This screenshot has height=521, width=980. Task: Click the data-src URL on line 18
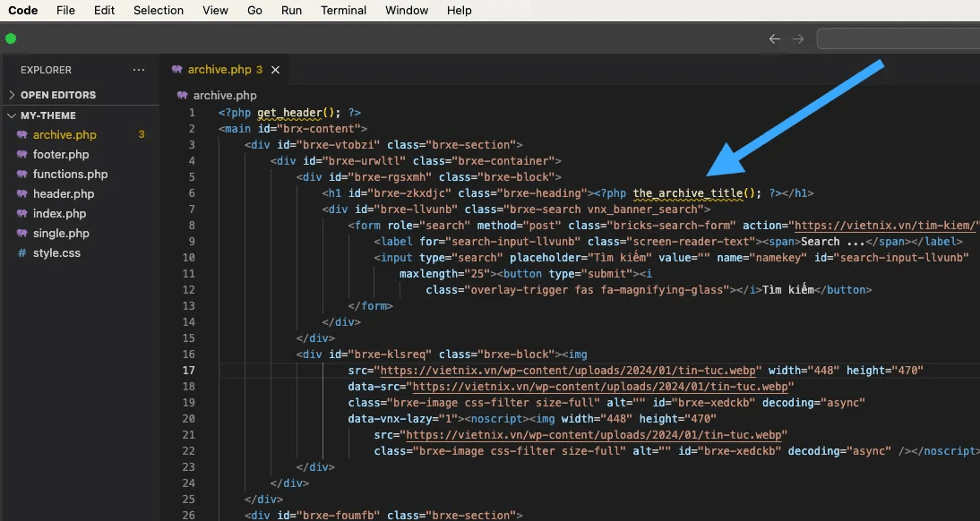(x=600, y=387)
